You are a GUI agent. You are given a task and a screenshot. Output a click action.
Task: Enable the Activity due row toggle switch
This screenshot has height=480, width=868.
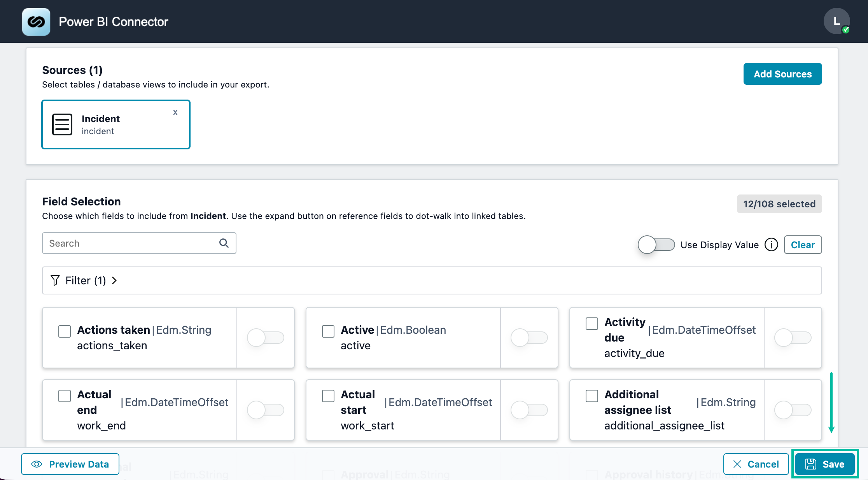pos(793,338)
